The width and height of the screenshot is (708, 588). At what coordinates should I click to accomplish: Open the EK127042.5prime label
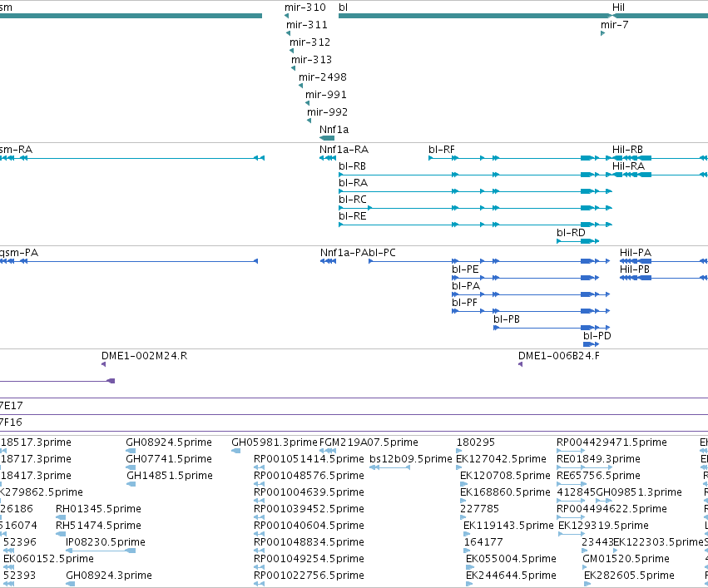click(501, 459)
